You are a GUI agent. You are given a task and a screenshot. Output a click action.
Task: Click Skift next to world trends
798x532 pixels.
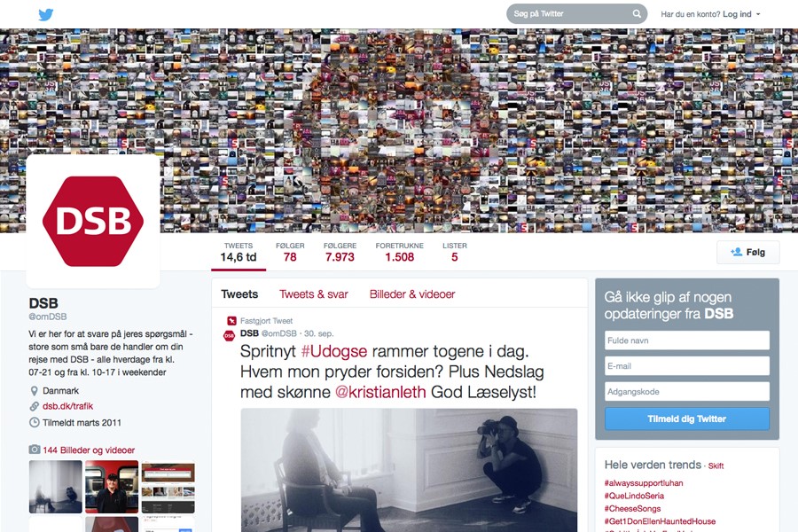click(716, 465)
